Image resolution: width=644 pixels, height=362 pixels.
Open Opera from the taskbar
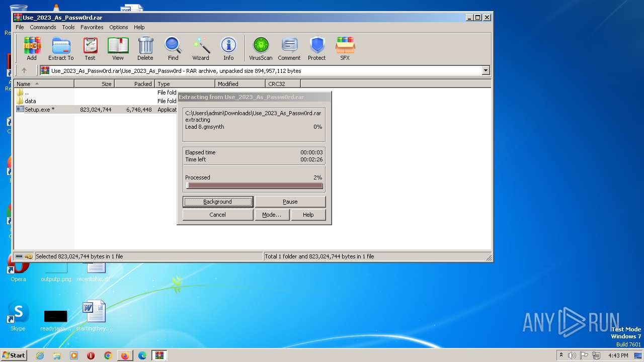[x=91, y=355]
